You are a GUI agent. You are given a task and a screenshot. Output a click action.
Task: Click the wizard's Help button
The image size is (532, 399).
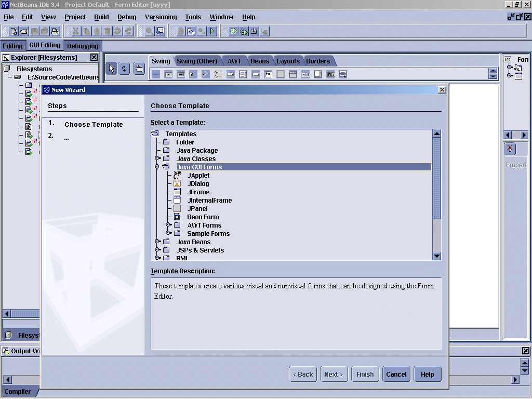[428, 374]
